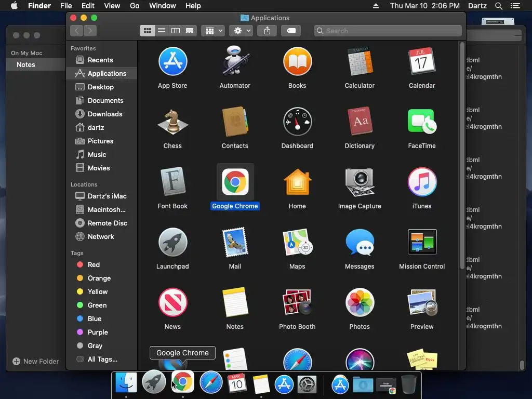The height and width of the screenshot is (399, 532).
Task: Click New Folder in Notes window
Action: coord(36,362)
